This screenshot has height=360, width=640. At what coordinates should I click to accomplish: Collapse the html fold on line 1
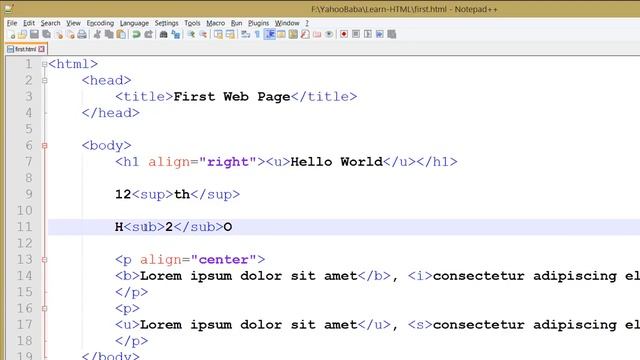[44, 64]
